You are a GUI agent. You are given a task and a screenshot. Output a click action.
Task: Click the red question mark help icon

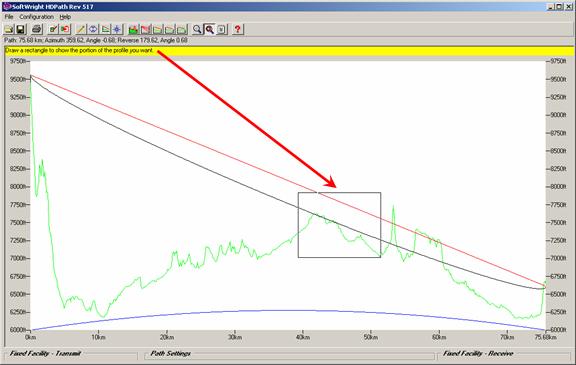pos(238,29)
